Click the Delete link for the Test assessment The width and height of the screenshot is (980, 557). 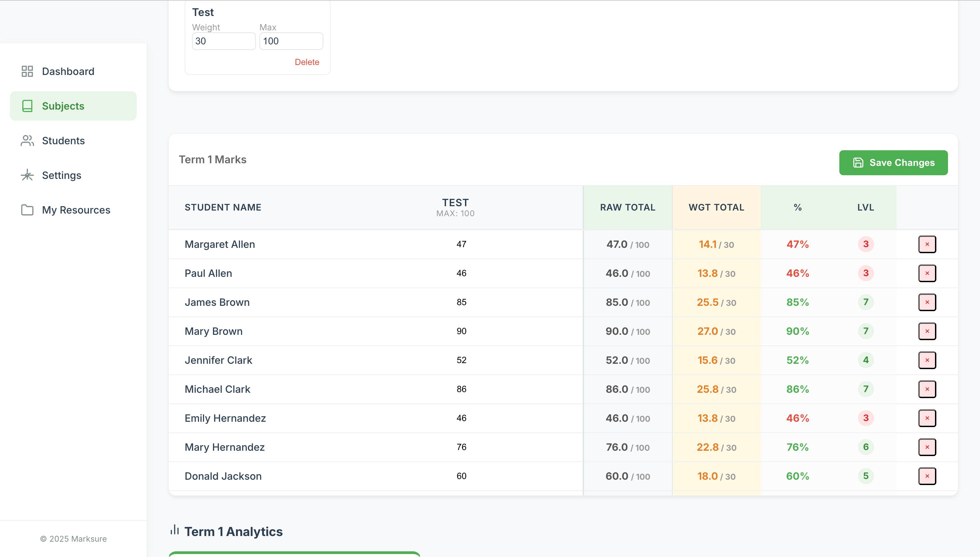pyautogui.click(x=307, y=62)
